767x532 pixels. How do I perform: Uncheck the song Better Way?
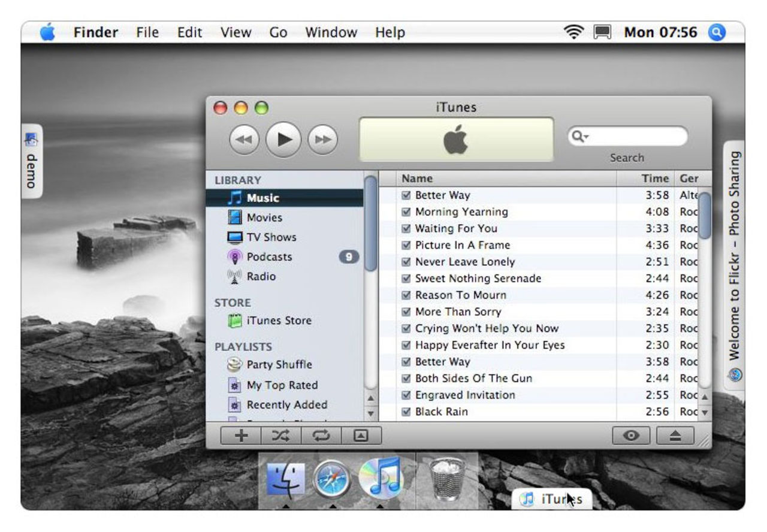[x=406, y=195]
